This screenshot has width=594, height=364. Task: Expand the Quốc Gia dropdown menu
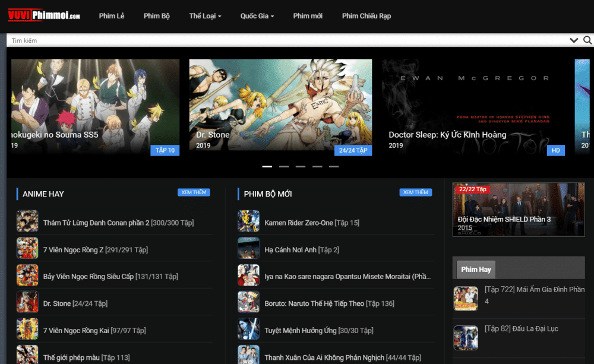coord(257,16)
